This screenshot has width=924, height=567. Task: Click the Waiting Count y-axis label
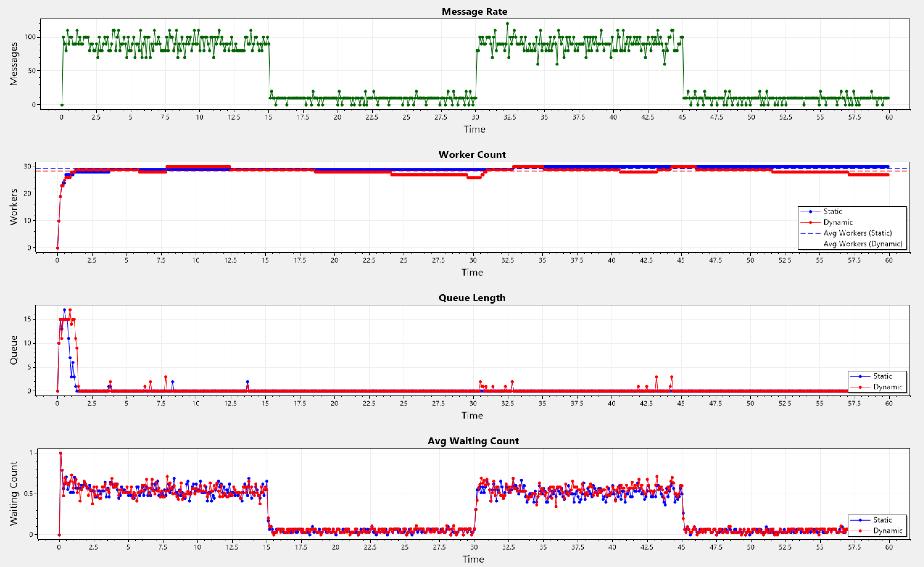[x=14, y=494]
